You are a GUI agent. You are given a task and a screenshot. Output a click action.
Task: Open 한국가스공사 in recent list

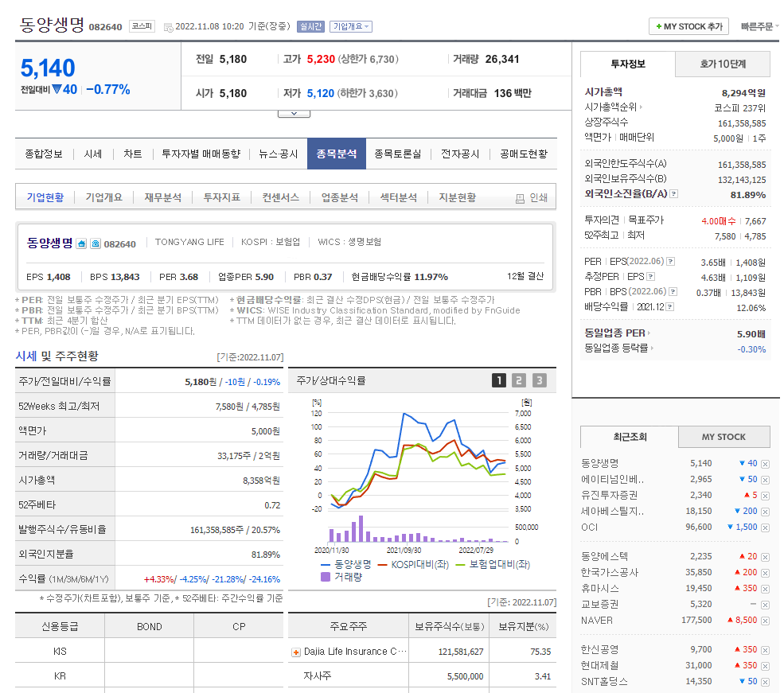[610, 572]
